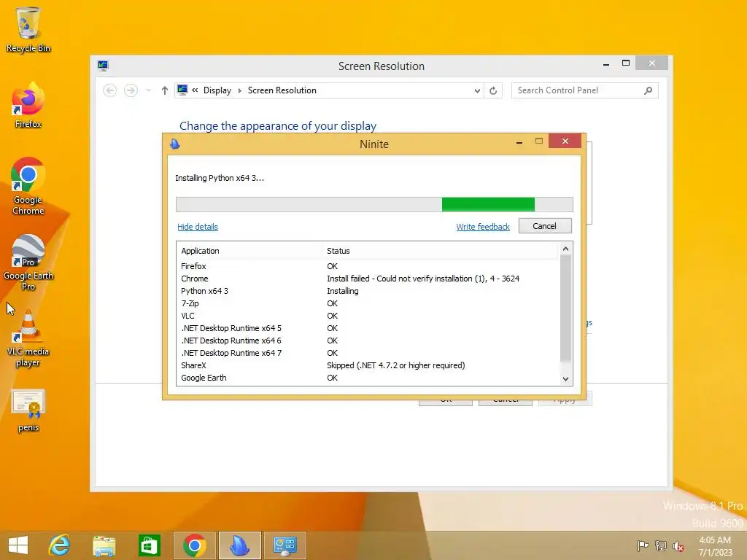Image resolution: width=747 pixels, height=560 pixels.
Task: Select the Google Chrome desktop shortcut
Action: pos(28,186)
